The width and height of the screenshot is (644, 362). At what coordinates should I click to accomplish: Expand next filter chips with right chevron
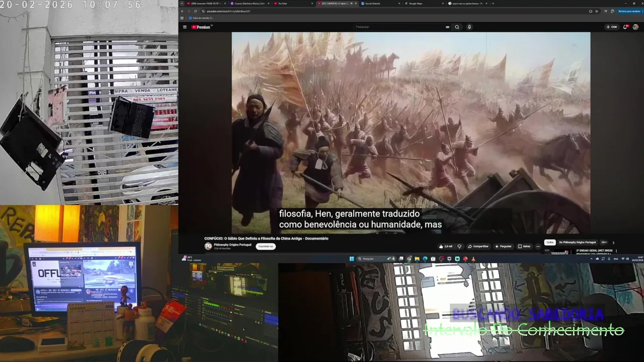613,242
